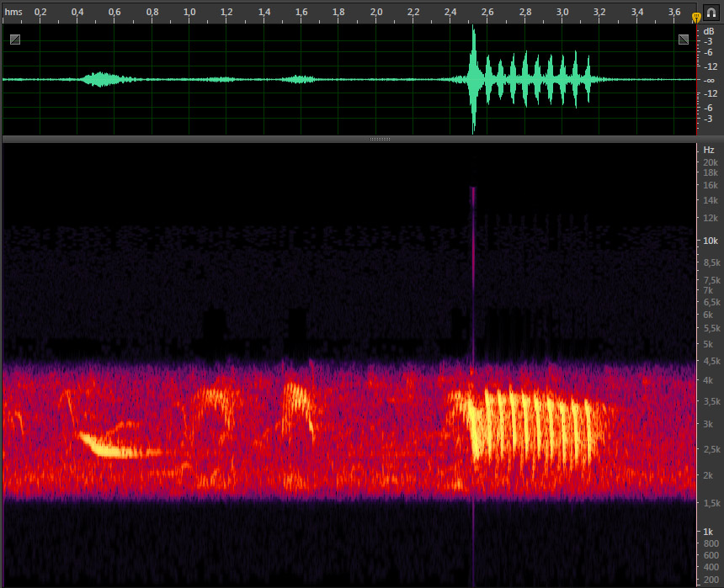Click the 12k label on the frequency scale
This screenshot has width=724, height=588.
[x=711, y=218]
